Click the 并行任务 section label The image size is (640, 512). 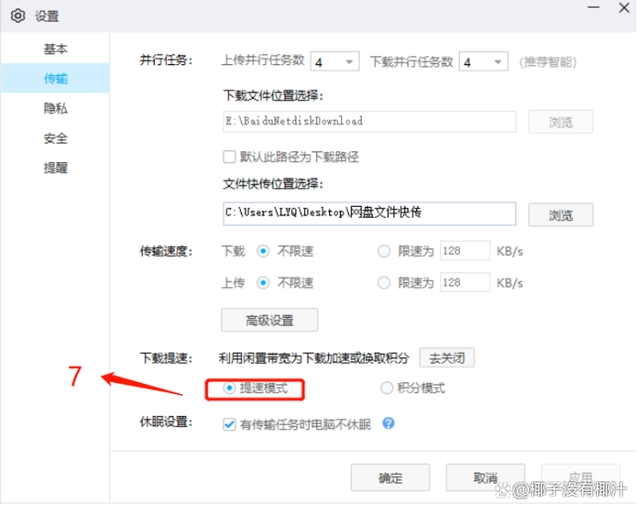pos(166,60)
